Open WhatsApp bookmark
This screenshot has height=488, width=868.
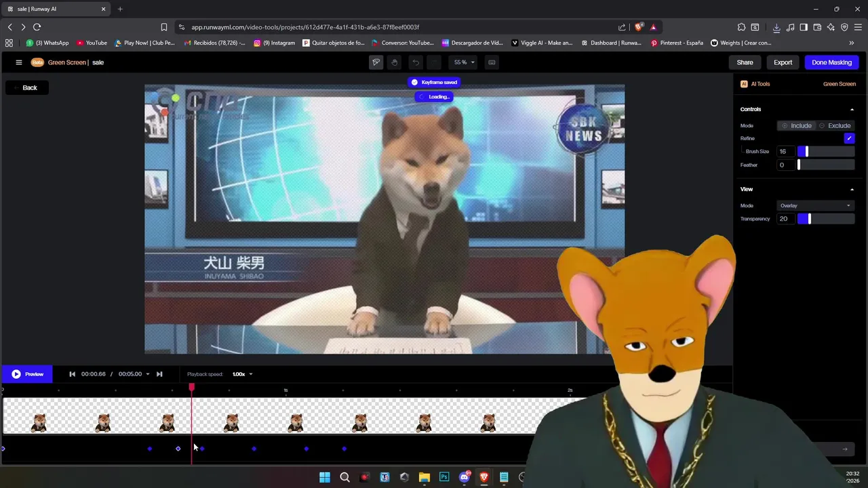click(x=47, y=43)
